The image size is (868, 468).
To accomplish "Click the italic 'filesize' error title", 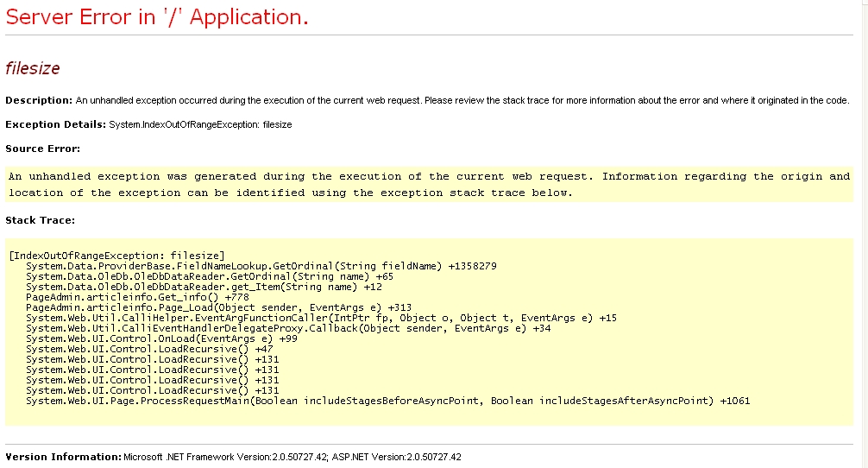I will (x=33, y=67).
